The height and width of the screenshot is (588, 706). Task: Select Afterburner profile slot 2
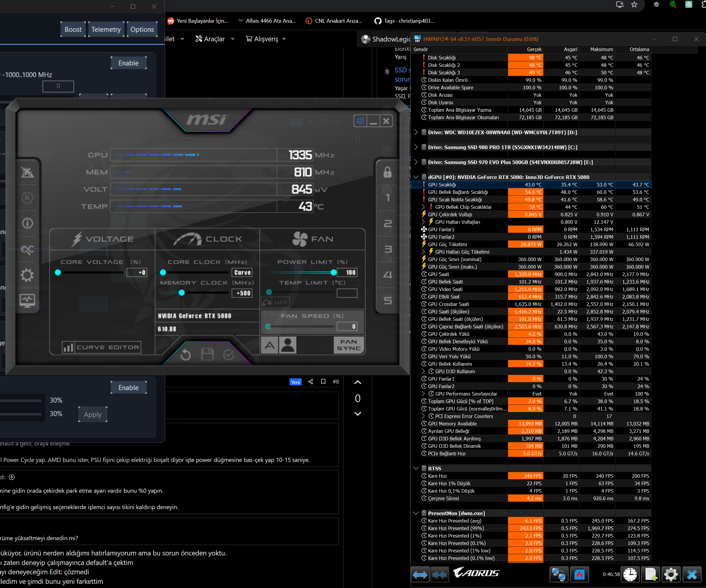388,223
